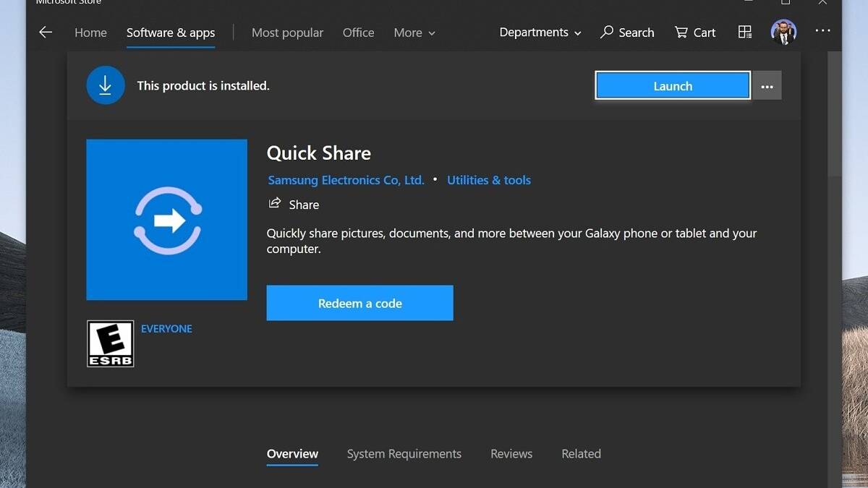
Task: Open the top-right three-dot menu
Action: [822, 31]
